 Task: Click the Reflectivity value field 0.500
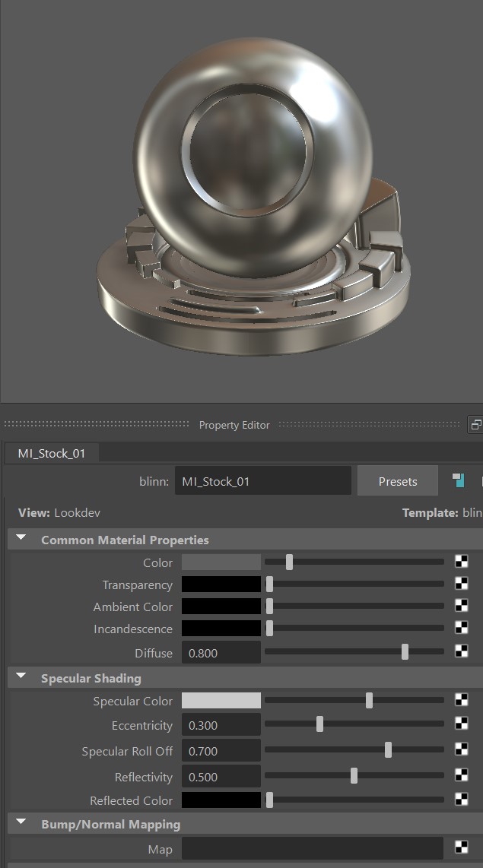pos(221,776)
